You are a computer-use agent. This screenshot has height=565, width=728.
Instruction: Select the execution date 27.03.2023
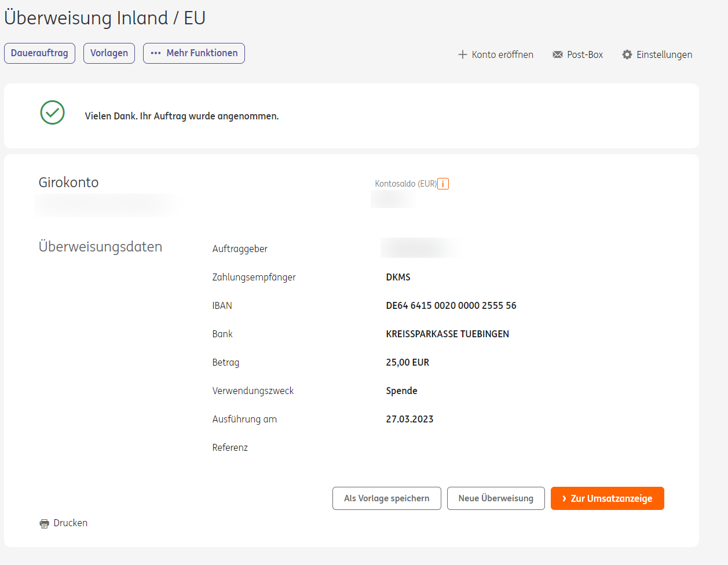(x=410, y=419)
